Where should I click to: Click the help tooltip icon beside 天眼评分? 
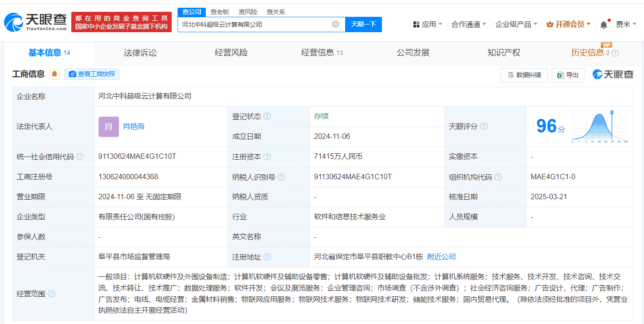point(484,126)
